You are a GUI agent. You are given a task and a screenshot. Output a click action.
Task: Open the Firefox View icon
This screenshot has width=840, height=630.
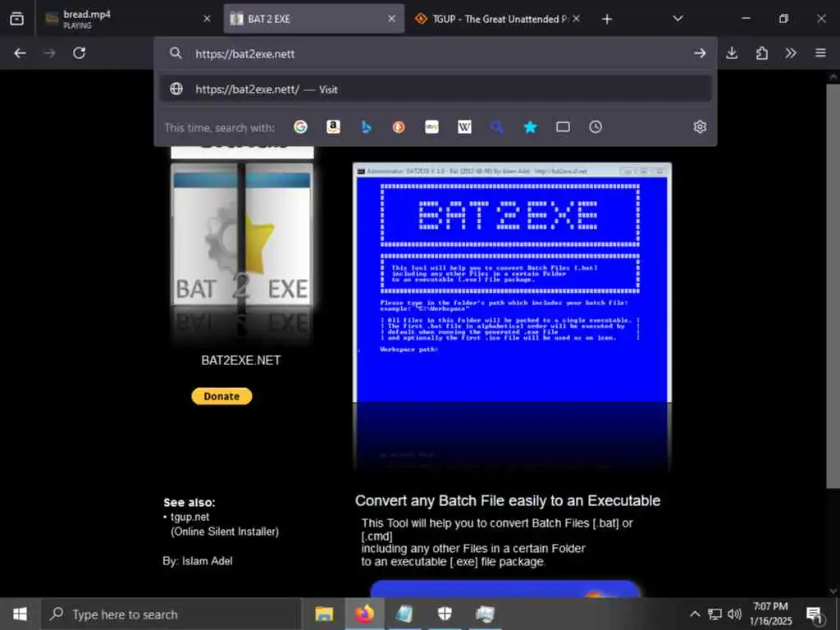[x=16, y=19]
